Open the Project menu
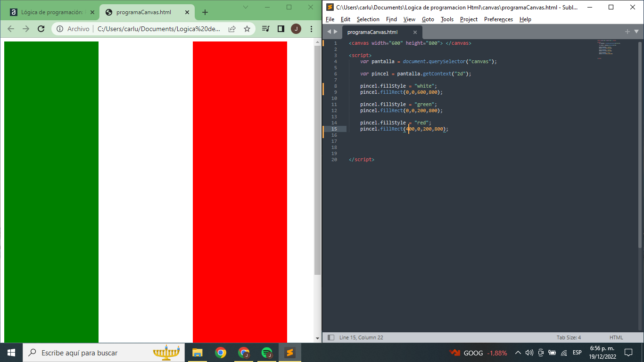 coord(469,19)
